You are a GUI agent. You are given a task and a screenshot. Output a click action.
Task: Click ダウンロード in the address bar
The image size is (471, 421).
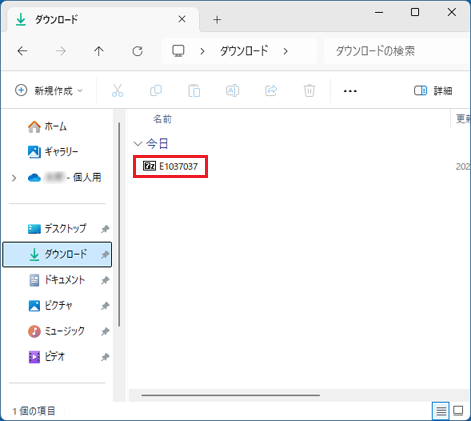244,51
